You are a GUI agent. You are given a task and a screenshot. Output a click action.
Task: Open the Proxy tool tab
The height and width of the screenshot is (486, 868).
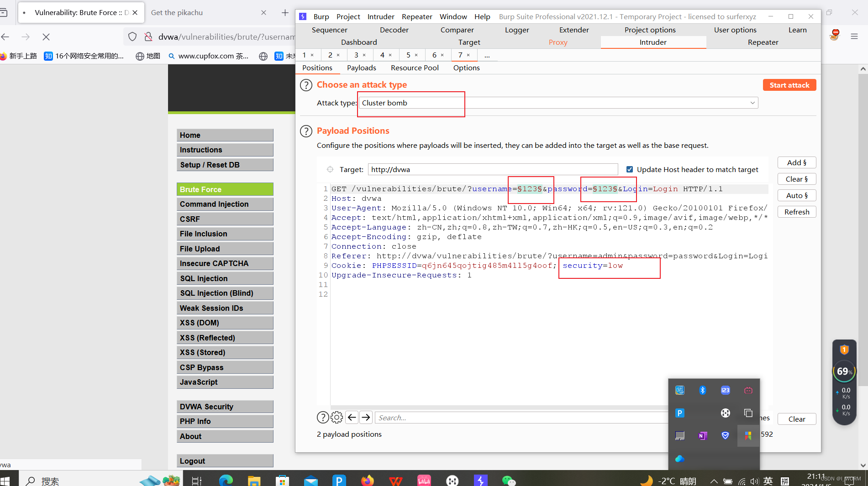[x=558, y=42]
